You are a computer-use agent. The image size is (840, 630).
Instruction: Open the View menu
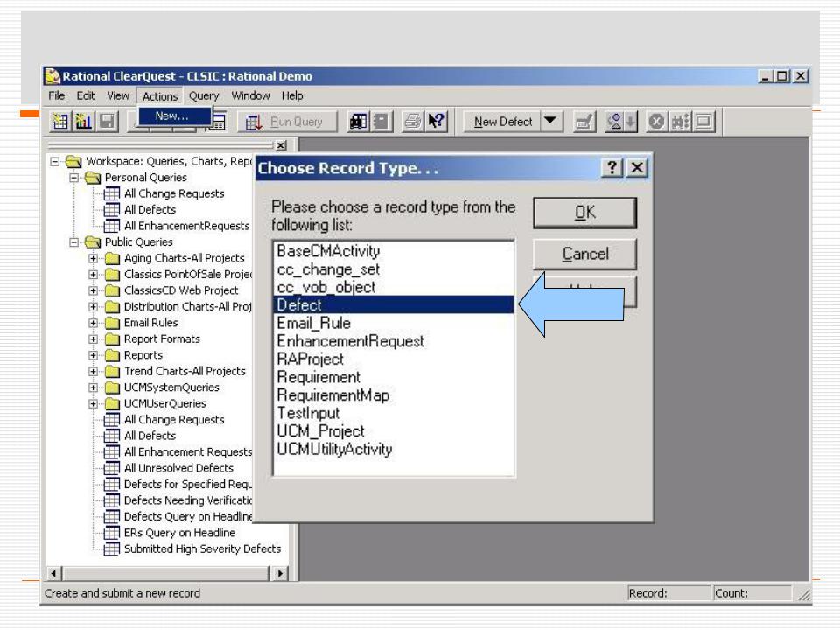(118, 96)
